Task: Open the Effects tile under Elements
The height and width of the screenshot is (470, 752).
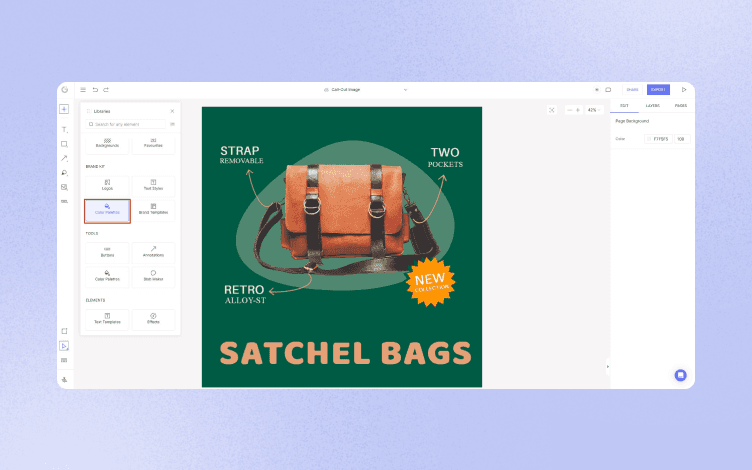Action: coord(153,319)
